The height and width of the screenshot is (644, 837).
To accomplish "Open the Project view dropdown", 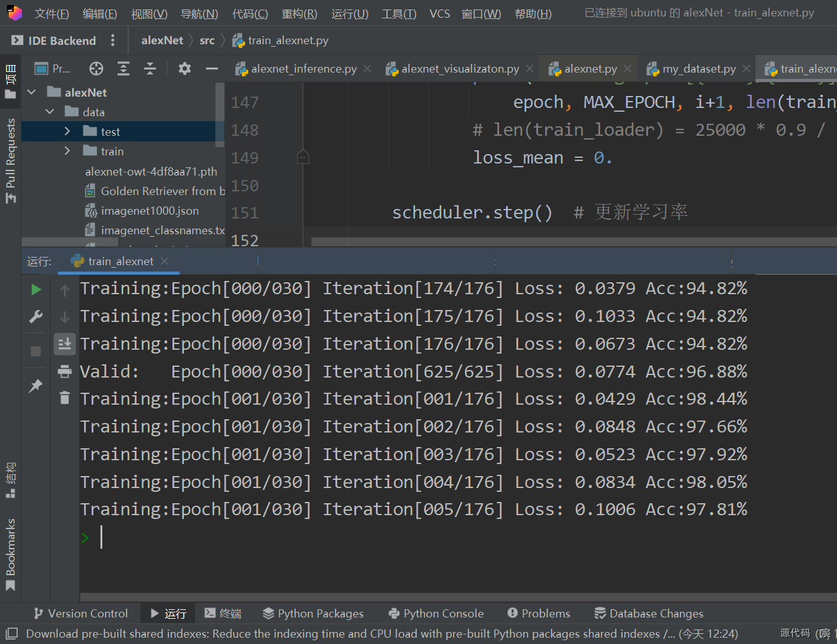I will (52, 68).
